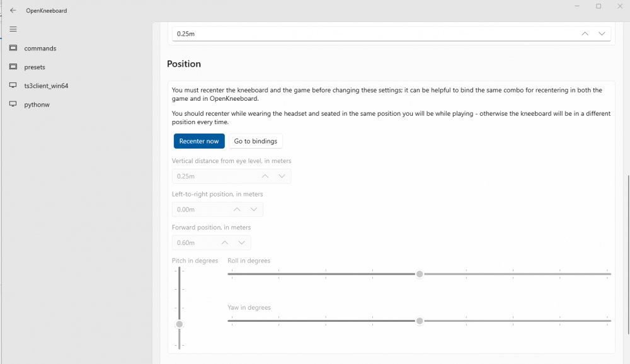Decrease forward position value
This screenshot has width=630, height=364.
[x=241, y=242]
